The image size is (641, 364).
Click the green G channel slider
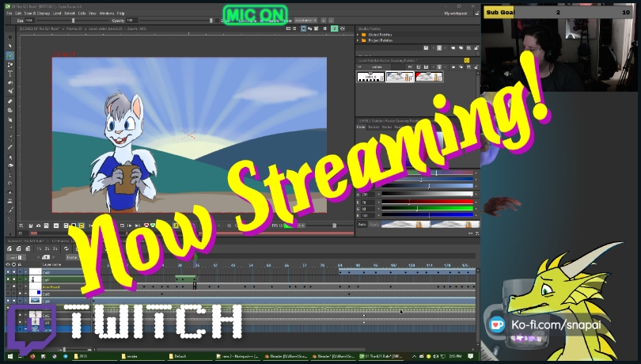click(x=427, y=209)
